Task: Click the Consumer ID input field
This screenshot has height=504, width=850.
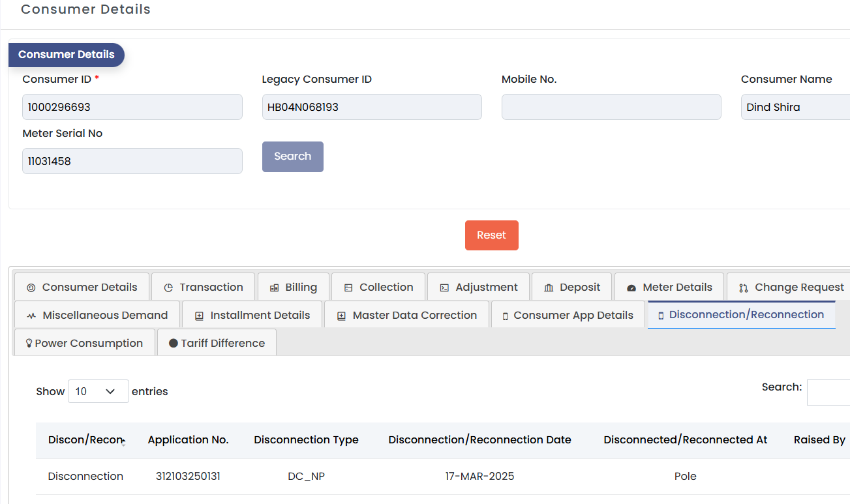Action: point(132,107)
